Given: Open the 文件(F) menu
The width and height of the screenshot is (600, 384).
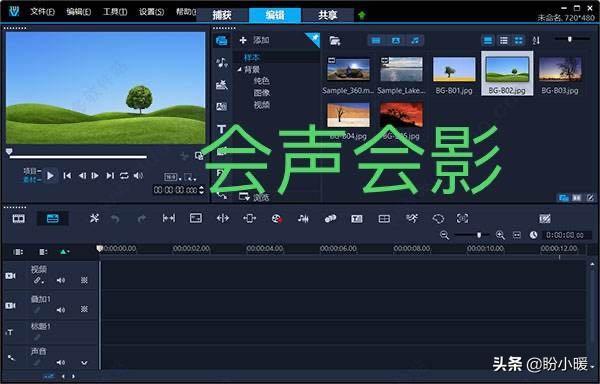Looking at the screenshot, I should 42,12.
